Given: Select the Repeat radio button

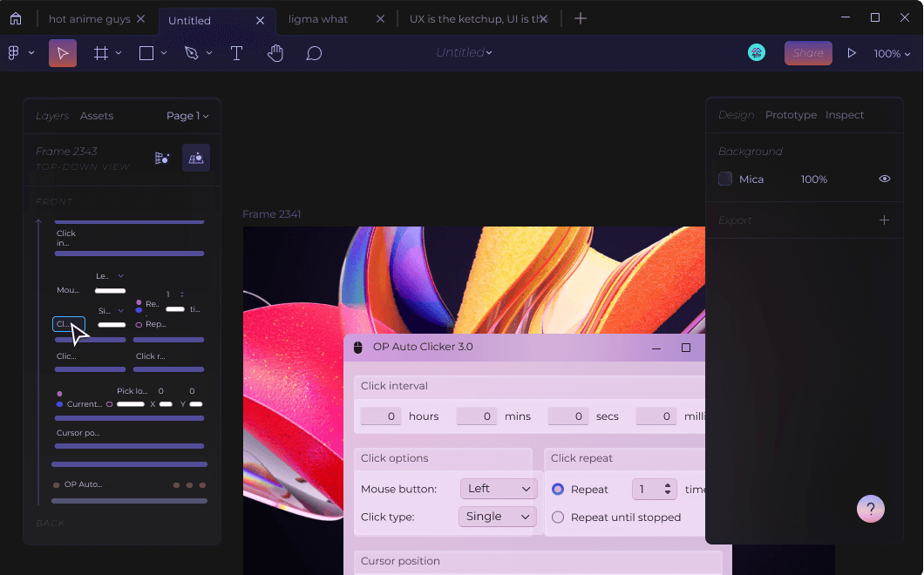Looking at the screenshot, I should [558, 490].
